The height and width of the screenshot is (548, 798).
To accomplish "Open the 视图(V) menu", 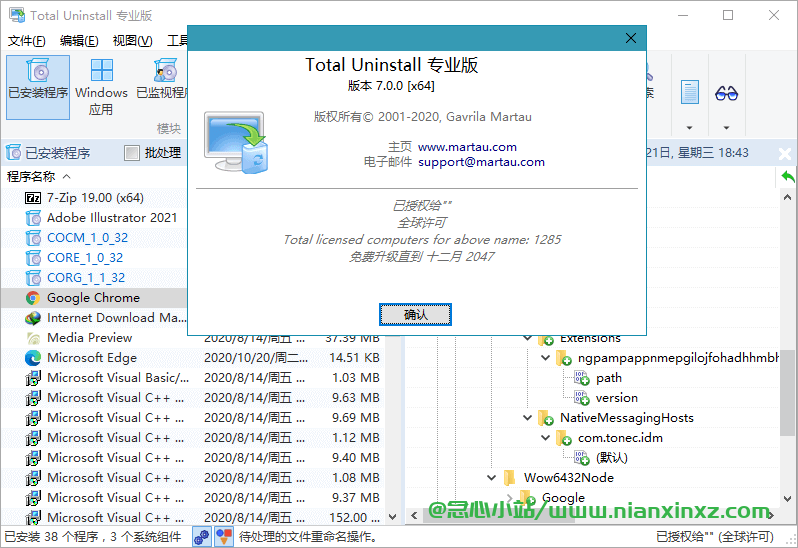I will coord(132,41).
